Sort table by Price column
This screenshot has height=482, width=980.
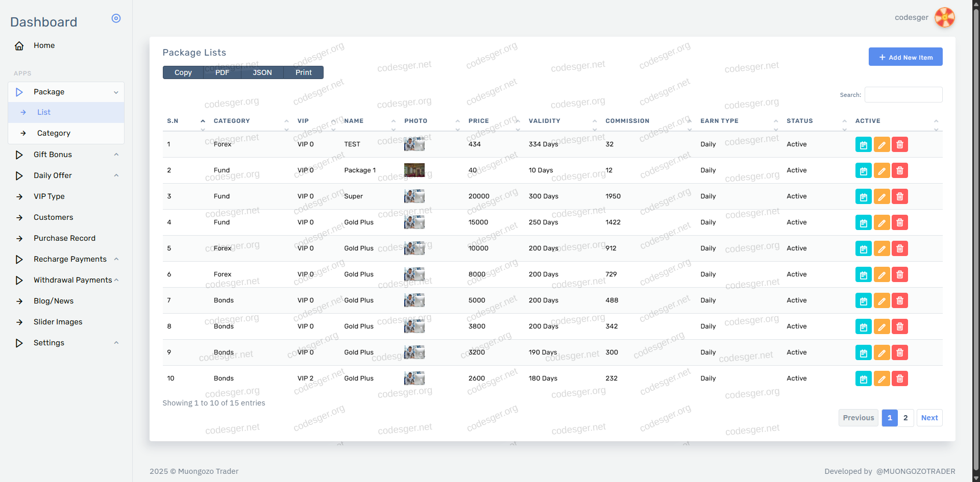point(479,121)
